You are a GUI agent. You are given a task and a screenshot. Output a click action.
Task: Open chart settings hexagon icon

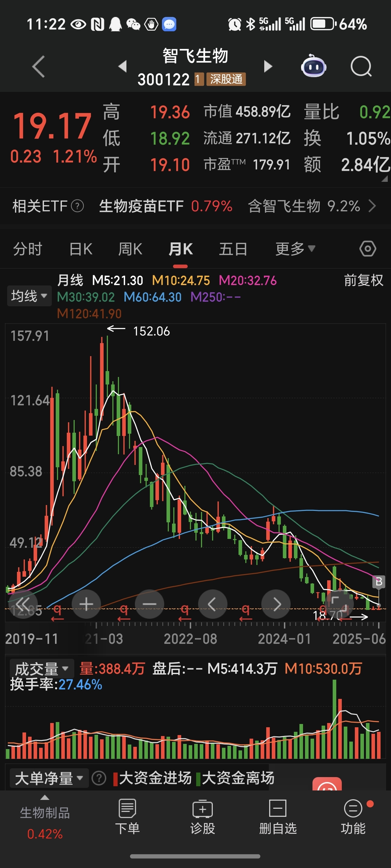(x=368, y=249)
